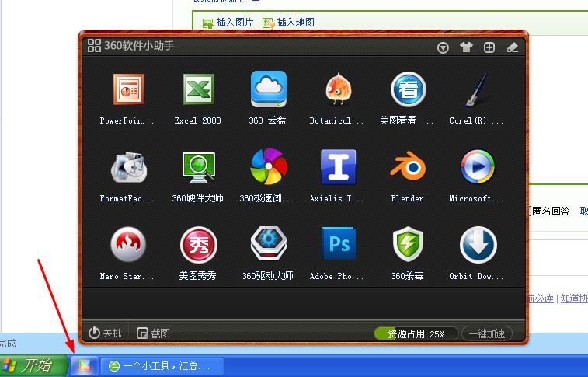Viewport: 588px width, 377px height.
Task: Open 美图看看 image viewer icon
Action: [408, 89]
